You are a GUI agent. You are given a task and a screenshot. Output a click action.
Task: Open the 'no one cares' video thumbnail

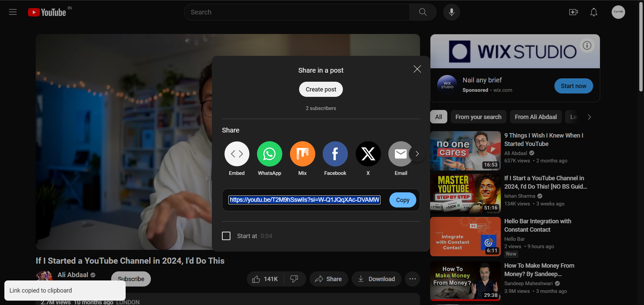pyautogui.click(x=465, y=151)
